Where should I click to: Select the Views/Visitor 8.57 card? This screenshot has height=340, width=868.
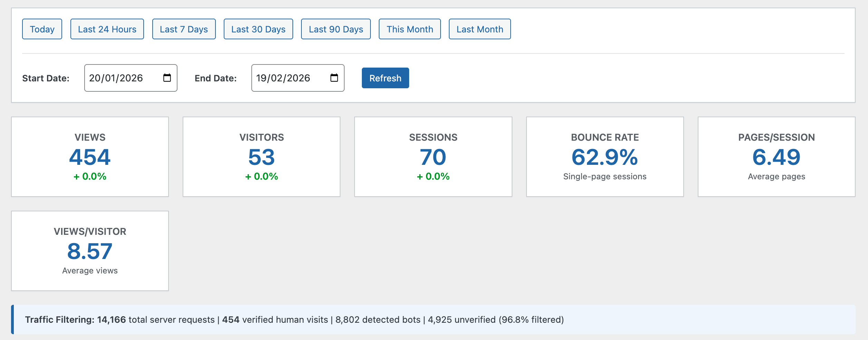[90, 251]
